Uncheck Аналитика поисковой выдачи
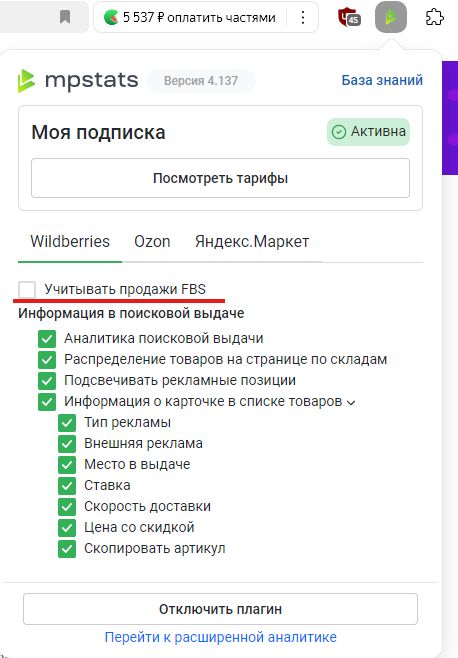 click(x=47, y=339)
